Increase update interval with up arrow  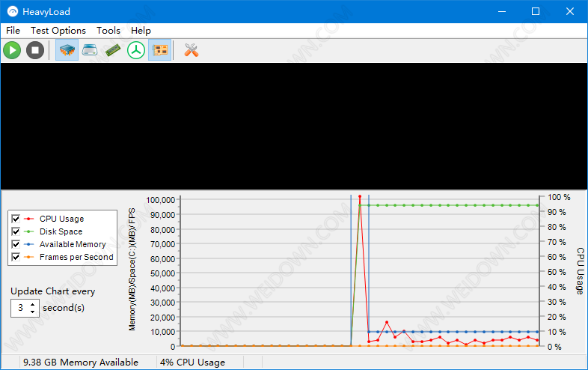click(x=33, y=304)
